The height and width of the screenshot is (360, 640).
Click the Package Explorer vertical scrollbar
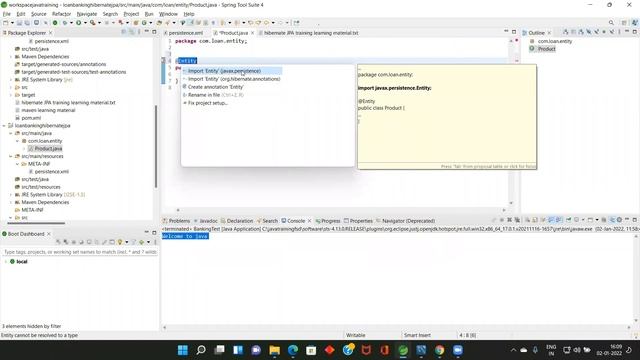pyautogui.click(x=156, y=147)
